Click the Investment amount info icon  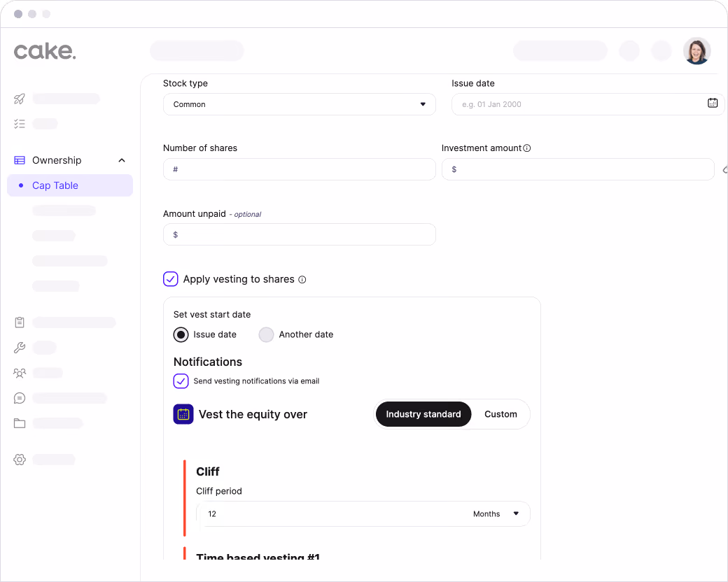click(527, 148)
